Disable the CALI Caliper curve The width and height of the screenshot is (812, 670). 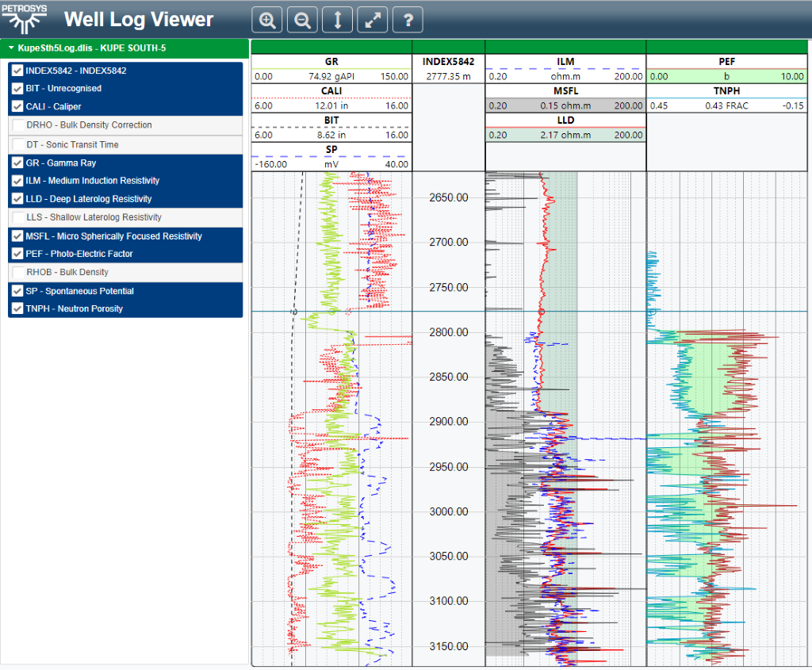tap(19, 106)
